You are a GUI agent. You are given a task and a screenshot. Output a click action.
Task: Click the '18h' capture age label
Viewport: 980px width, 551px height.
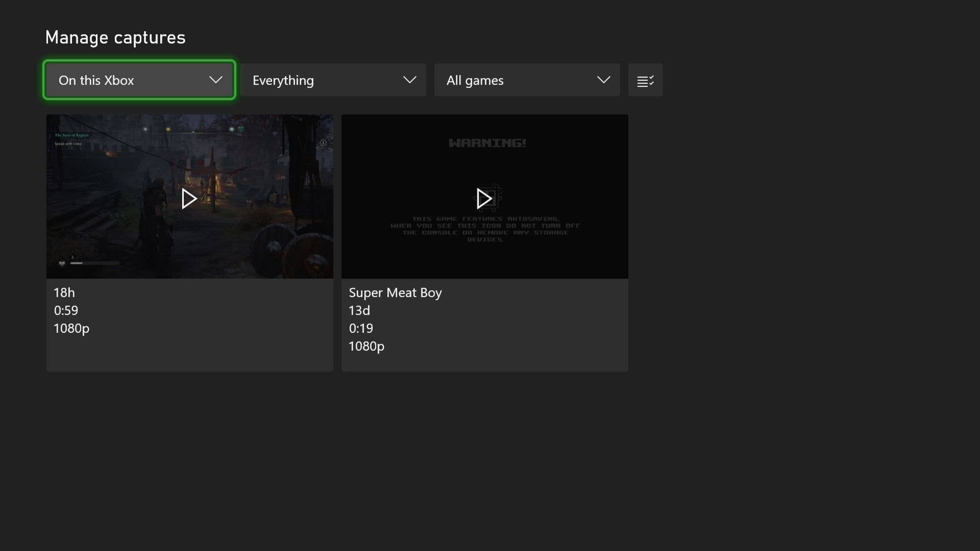(64, 293)
